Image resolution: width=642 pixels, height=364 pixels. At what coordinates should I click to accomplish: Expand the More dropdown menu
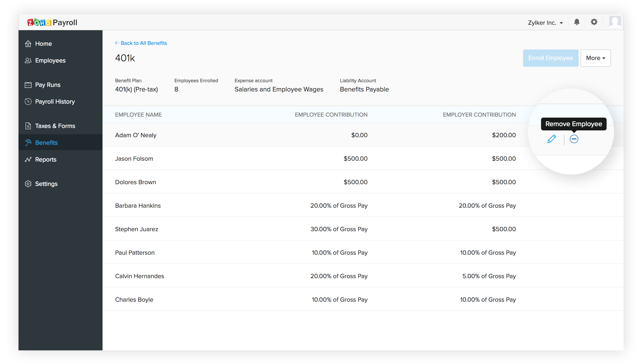[595, 58]
